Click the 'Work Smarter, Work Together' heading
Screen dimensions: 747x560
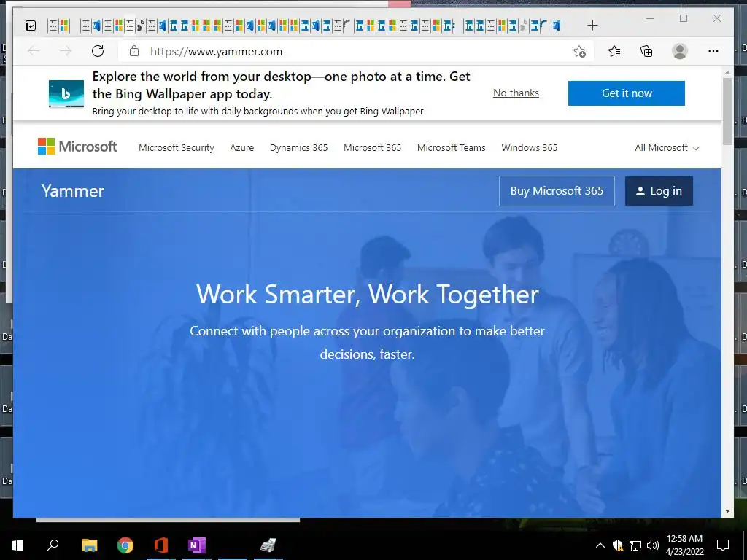point(368,294)
